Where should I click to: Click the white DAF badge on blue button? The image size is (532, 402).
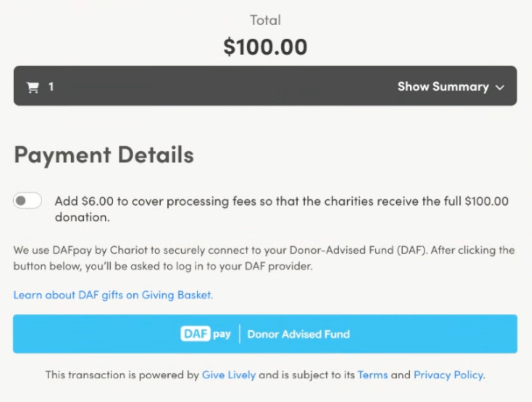coord(195,334)
